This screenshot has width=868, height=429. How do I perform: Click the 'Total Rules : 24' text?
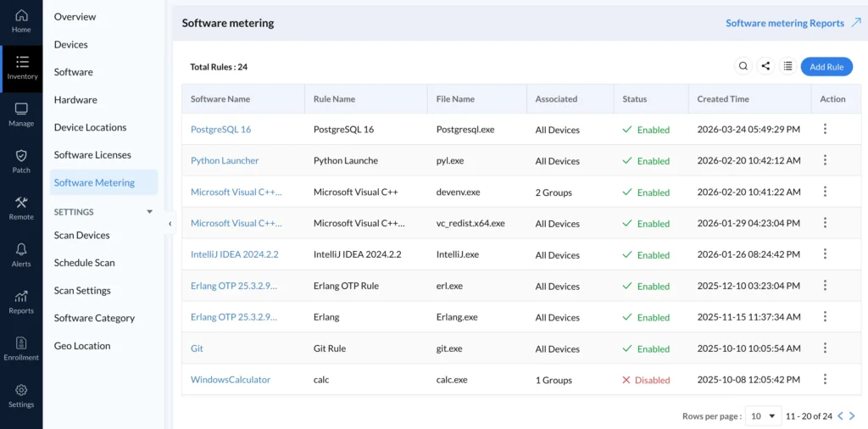point(219,67)
